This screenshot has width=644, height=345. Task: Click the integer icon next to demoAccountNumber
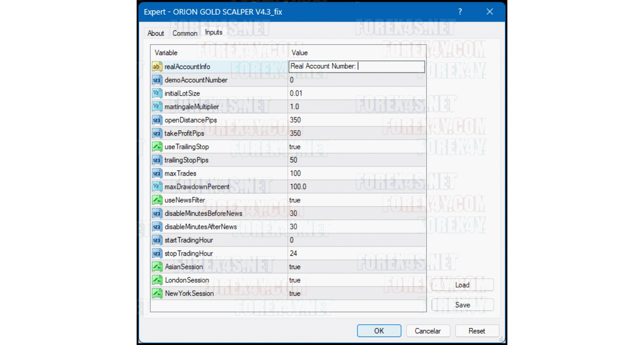157,80
